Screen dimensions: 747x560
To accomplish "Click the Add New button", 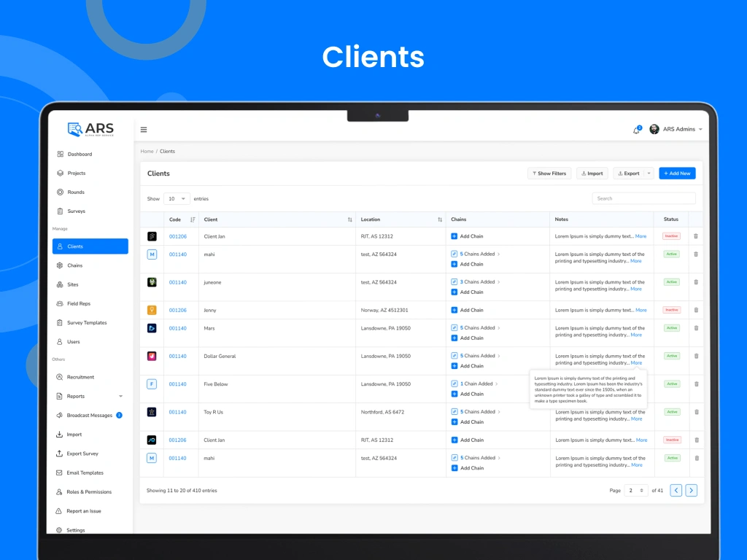I will [677, 174].
